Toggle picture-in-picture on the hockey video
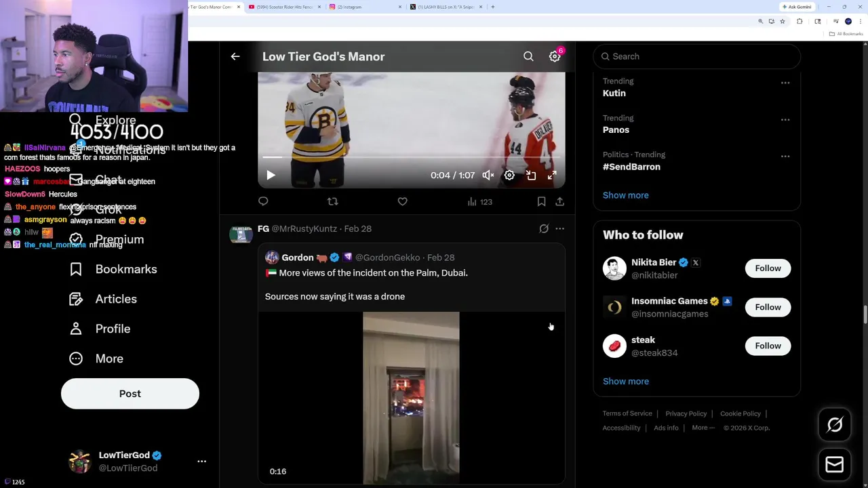Screen dimensions: 868x488 pos(531,176)
